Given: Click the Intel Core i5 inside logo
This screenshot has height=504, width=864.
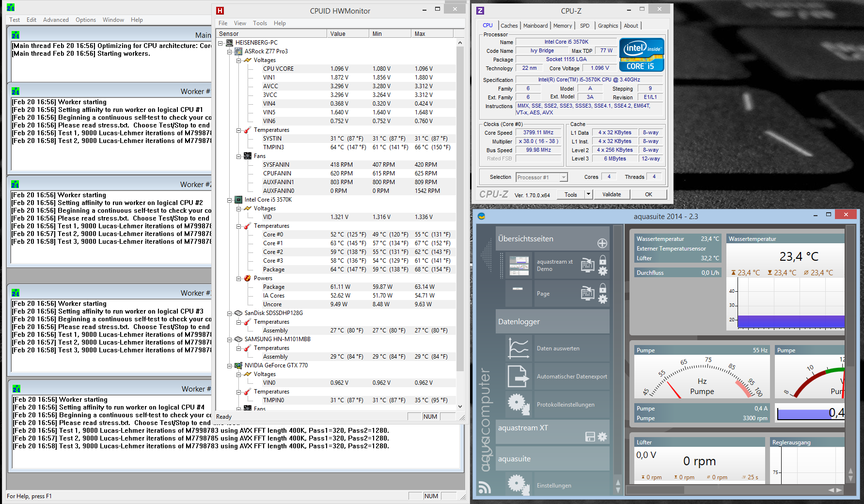Looking at the screenshot, I should point(642,55).
